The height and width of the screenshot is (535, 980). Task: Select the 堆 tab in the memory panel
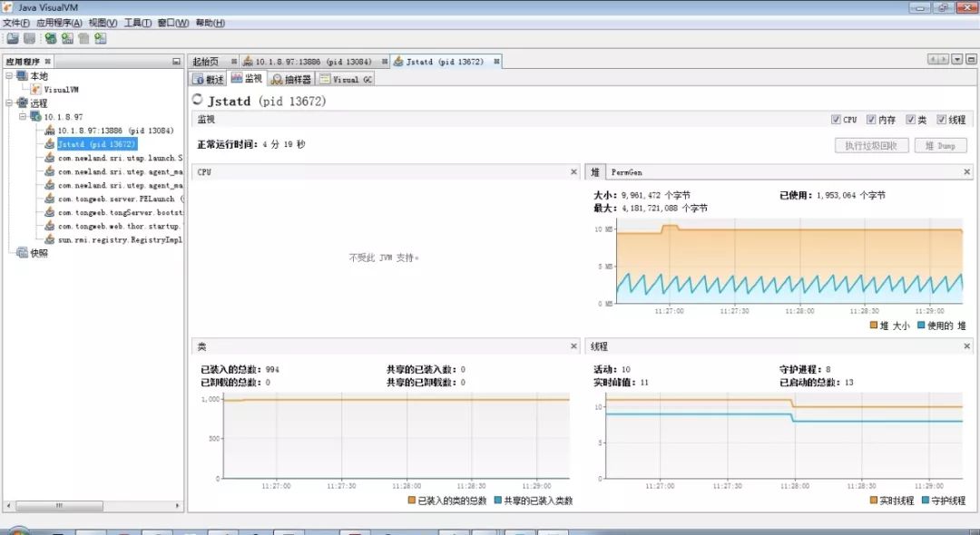point(595,171)
